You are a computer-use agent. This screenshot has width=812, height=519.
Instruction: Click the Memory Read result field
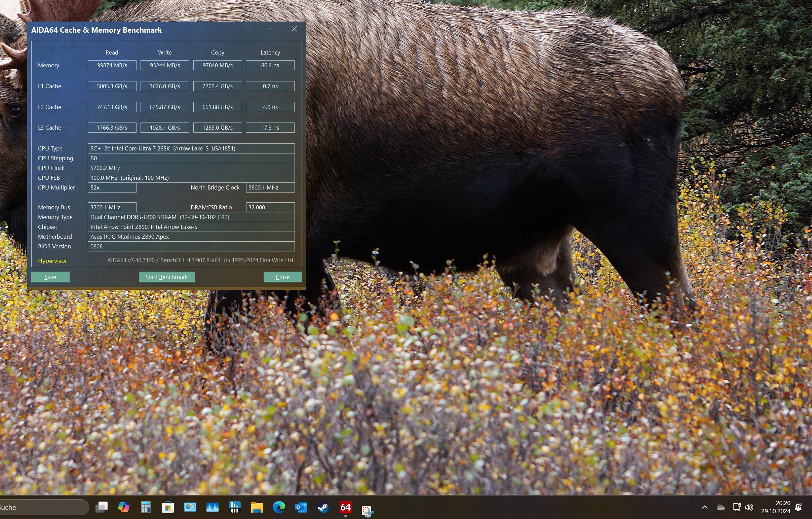tap(112, 66)
